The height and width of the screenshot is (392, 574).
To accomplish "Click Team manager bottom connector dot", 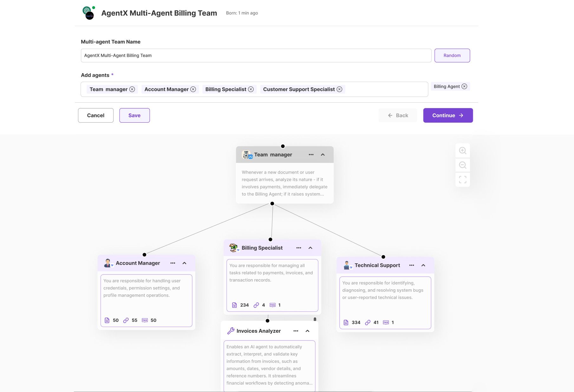I will (x=272, y=203).
